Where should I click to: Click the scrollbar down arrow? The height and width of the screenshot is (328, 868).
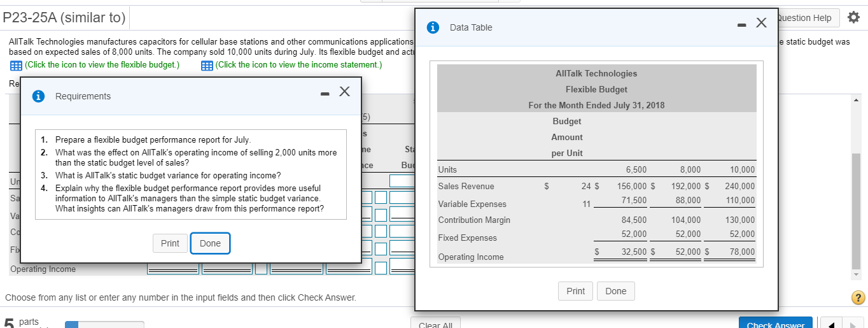[x=855, y=275]
